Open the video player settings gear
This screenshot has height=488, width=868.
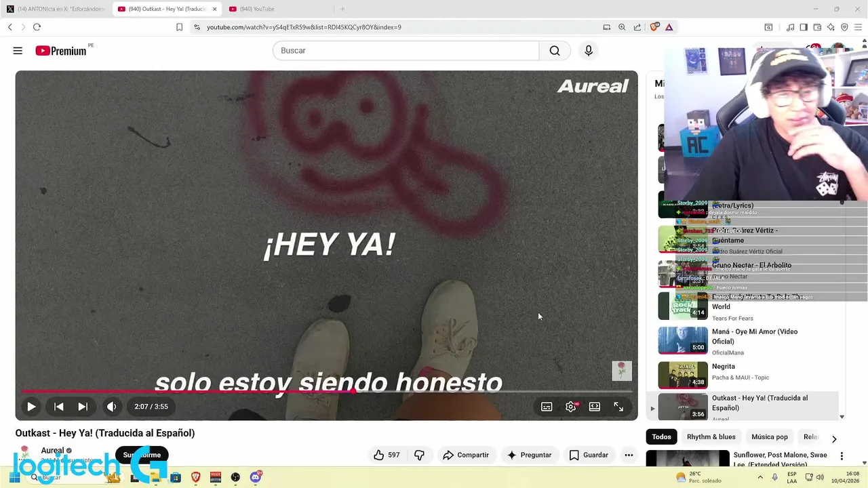tap(571, 407)
